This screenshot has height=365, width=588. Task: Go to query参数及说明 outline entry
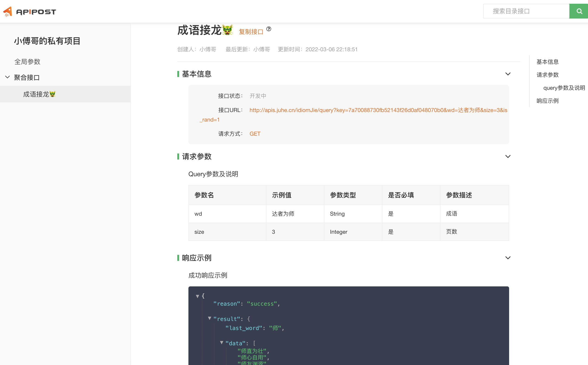[x=564, y=88]
